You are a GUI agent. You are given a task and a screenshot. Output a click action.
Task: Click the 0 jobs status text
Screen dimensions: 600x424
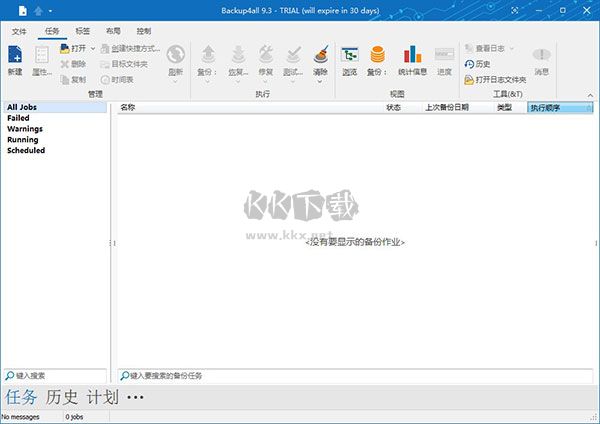tap(74, 417)
